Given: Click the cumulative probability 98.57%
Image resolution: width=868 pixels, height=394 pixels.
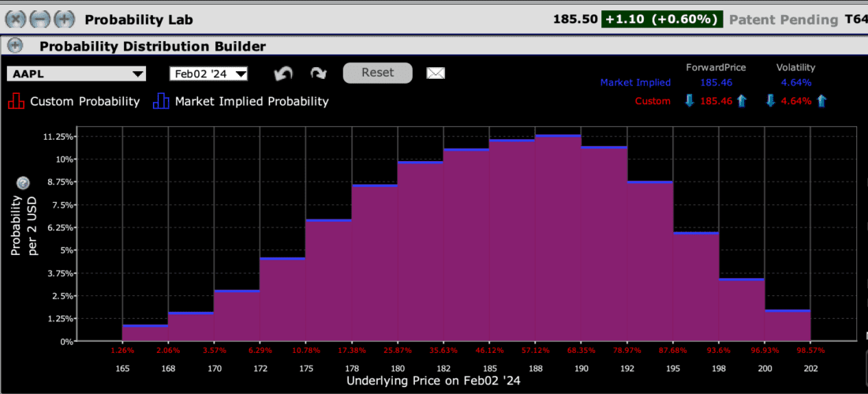Looking at the screenshot, I should tap(810, 351).
